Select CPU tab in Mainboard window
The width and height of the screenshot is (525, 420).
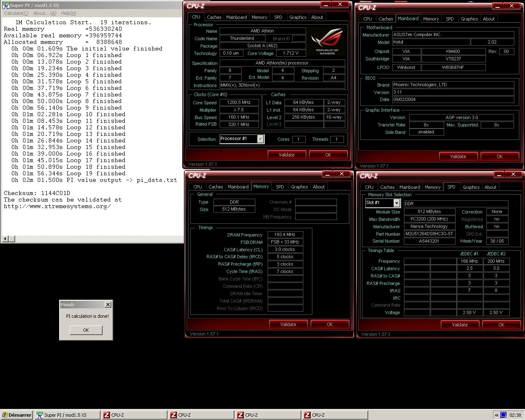pyautogui.click(x=367, y=19)
